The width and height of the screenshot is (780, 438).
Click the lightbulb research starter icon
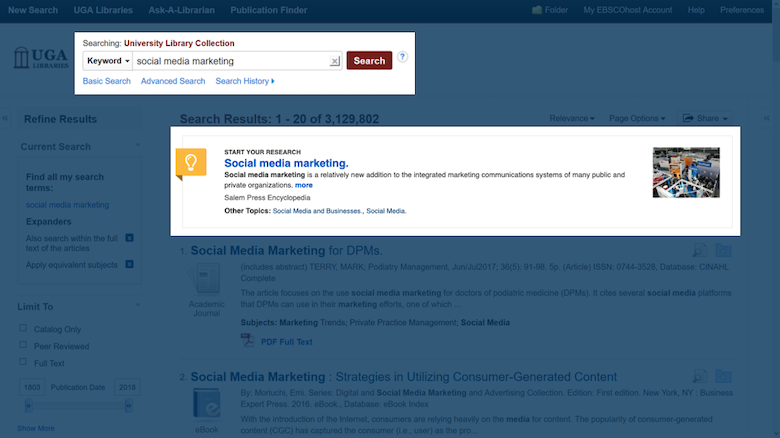191,162
